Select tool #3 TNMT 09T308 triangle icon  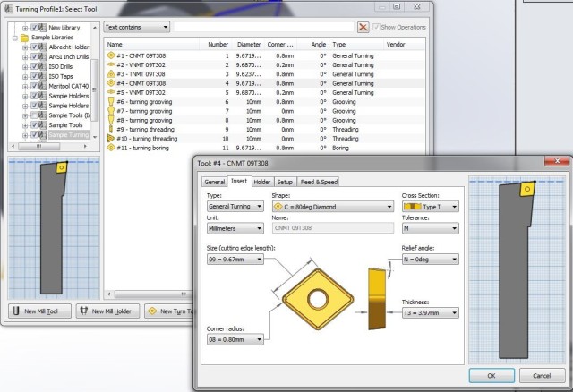(111, 73)
